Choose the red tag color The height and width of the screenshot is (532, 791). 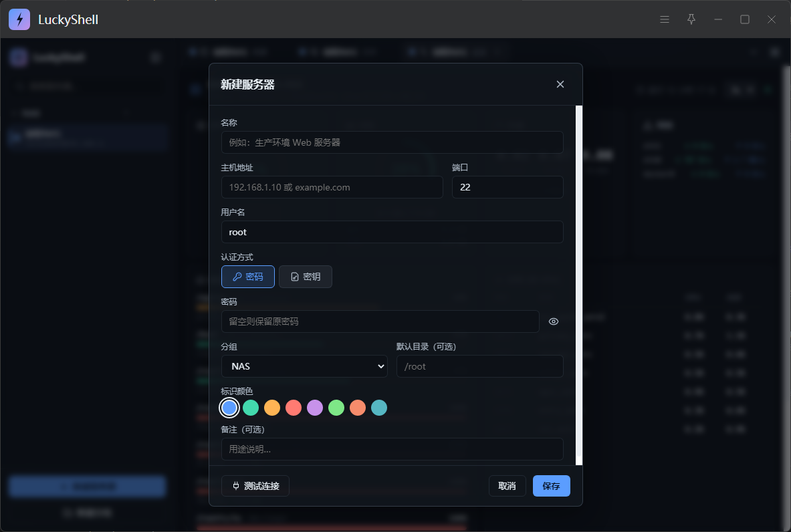coord(294,408)
